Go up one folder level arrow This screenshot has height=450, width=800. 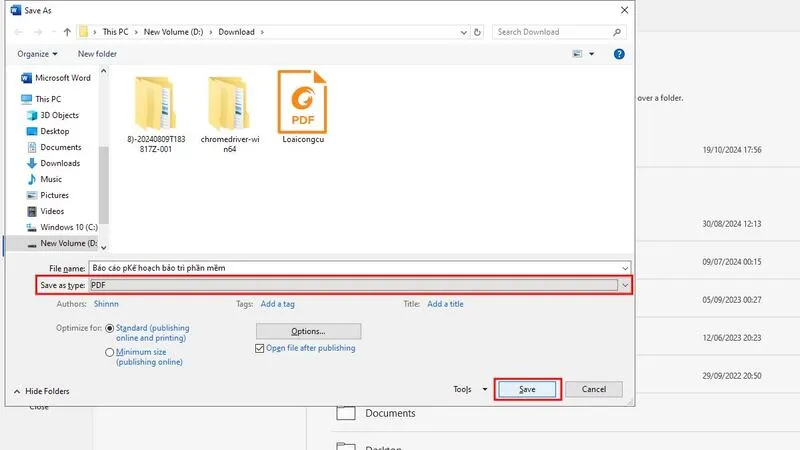pos(67,32)
